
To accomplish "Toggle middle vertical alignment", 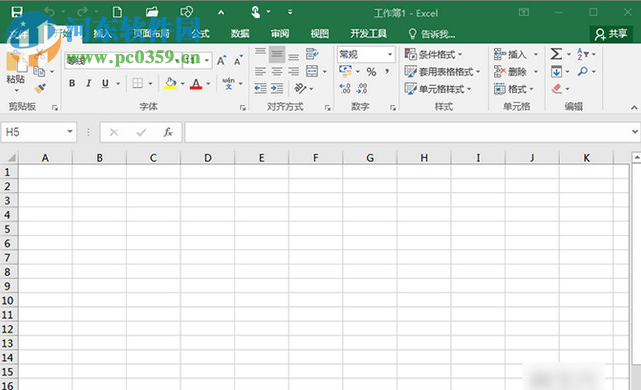I will [x=277, y=54].
